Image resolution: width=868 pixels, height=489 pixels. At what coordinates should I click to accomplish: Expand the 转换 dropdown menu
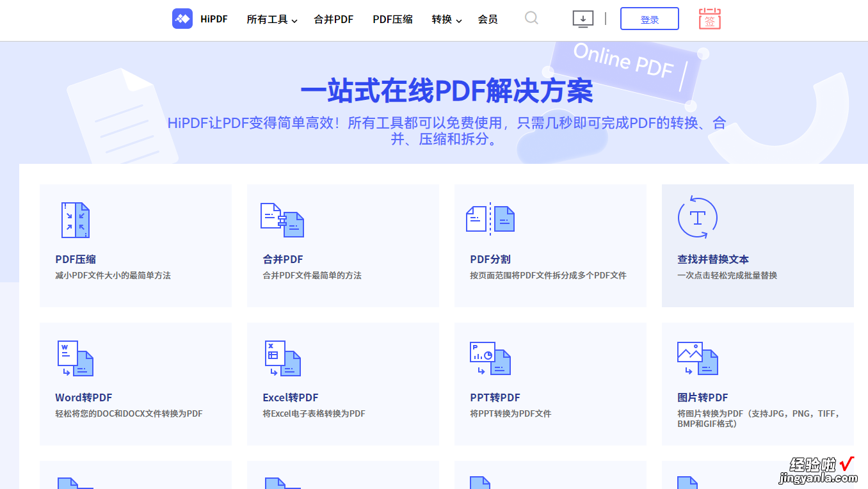pyautogui.click(x=447, y=19)
